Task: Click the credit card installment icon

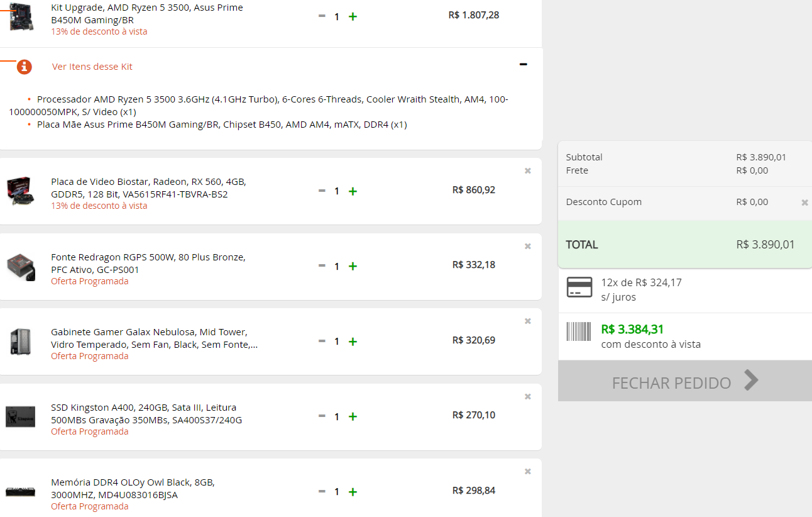Action: (x=579, y=287)
